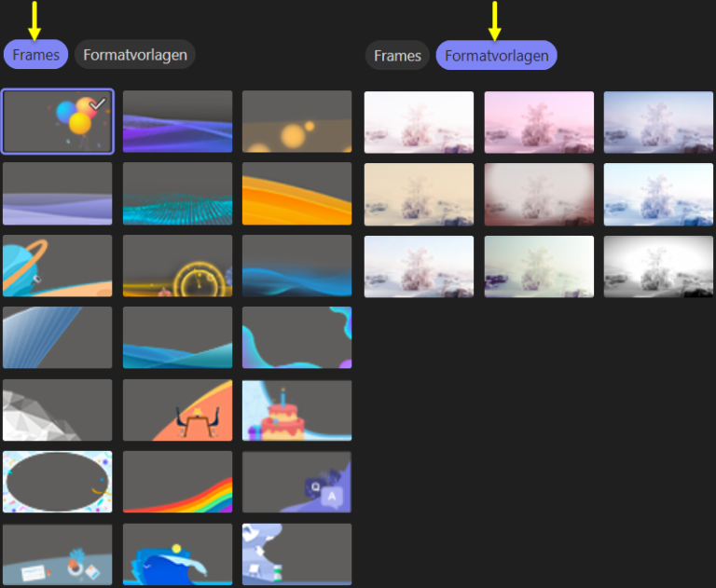The width and height of the screenshot is (716, 588).
Task: Select the highlighted Frames tab
Action: (36, 55)
